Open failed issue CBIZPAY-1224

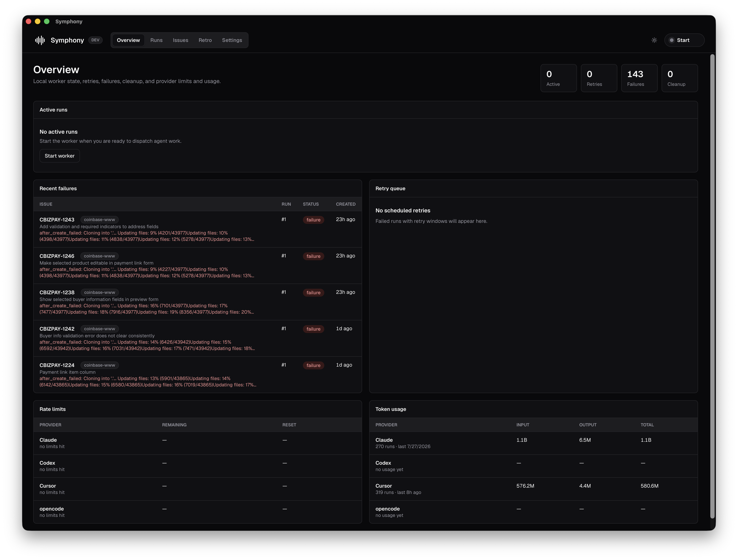click(x=57, y=365)
